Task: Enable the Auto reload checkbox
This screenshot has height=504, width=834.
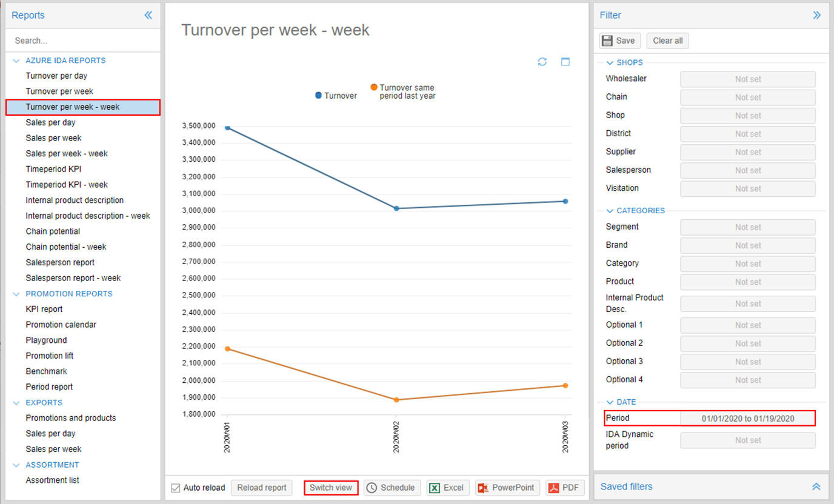Action: point(175,487)
